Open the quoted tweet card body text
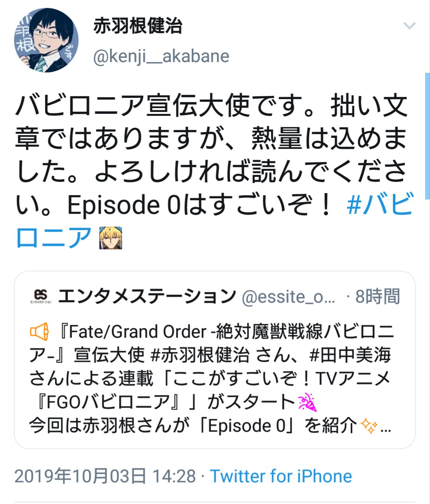Viewport: 430px width, 504px height. click(x=212, y=379)
